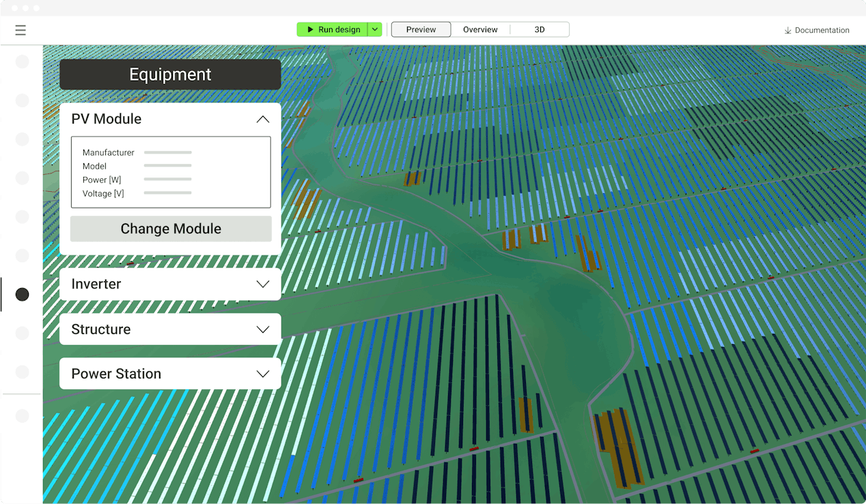The width and height of the screenshot is (866, 504).
Task: Expand the Inverter section
Action: tap(263, 284)
